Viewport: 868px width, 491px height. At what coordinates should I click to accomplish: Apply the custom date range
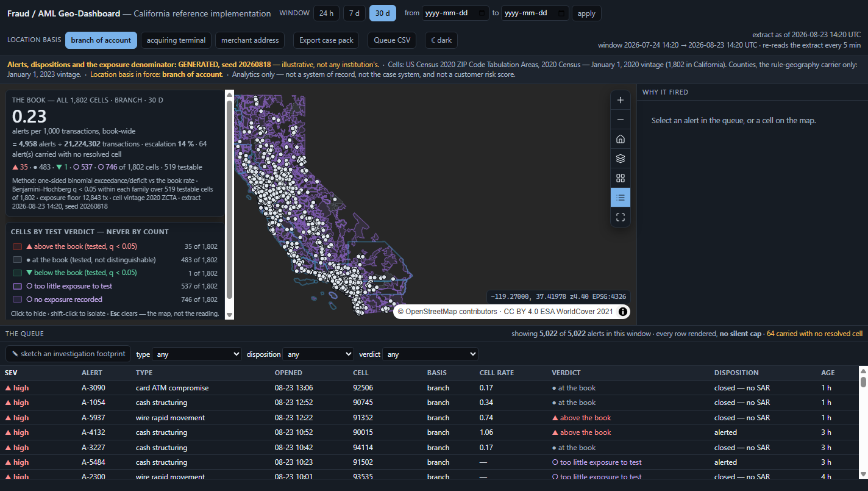pos(586,13)
